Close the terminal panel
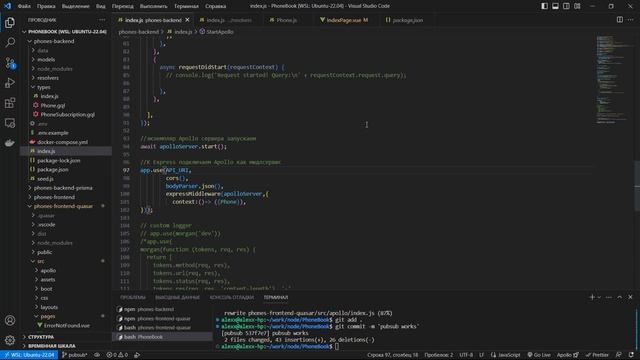Screen dimensions: 640x360 tap(630, 297)
